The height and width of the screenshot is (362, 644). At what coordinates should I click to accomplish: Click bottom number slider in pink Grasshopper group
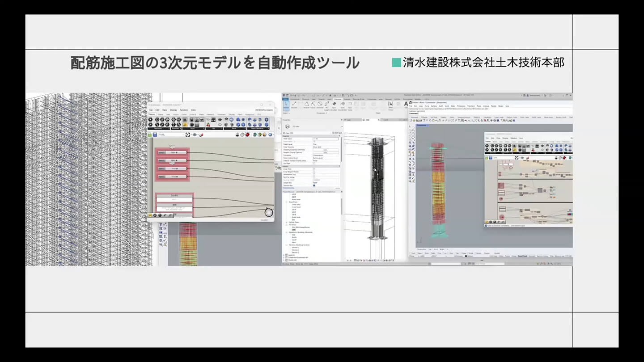click(x=172, y=177)
